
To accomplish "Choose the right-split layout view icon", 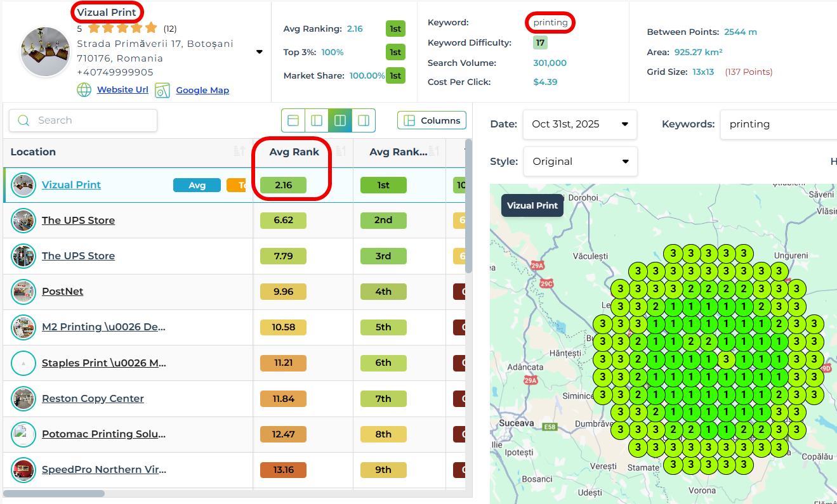I will pos(364,119).
